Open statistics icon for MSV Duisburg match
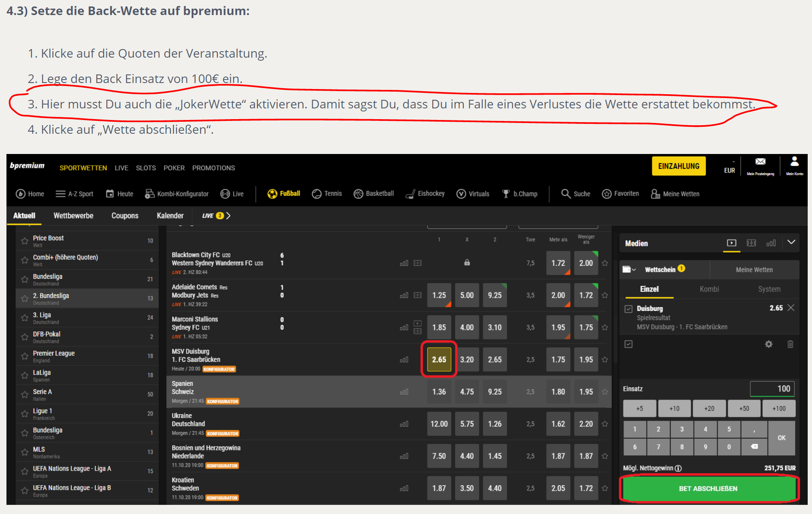The image size is (812, 514). (404, 360)
